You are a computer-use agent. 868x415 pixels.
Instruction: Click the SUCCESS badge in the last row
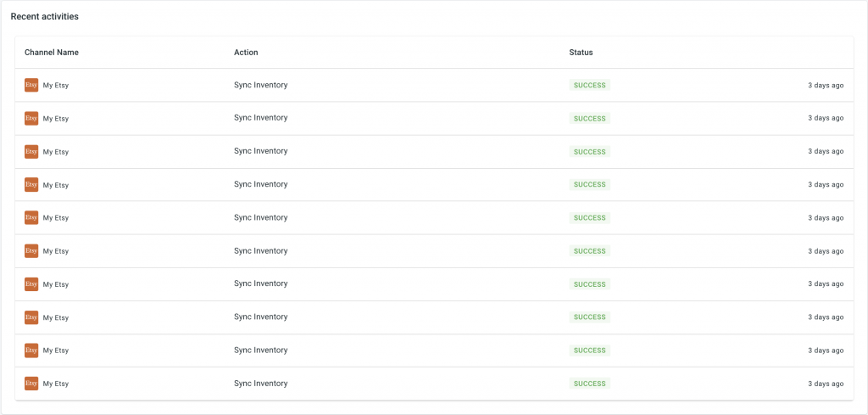[x=590, y=384]
